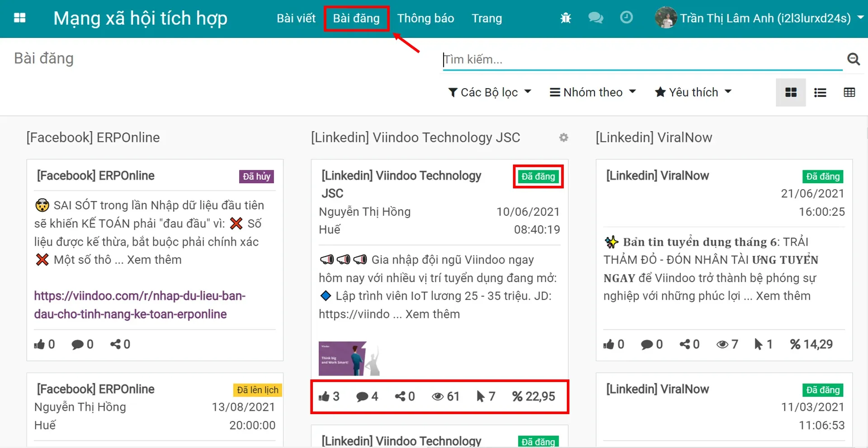
Task: Open the cancelled [Facebook] ERPOnline card title
Action: coord(95,176)
